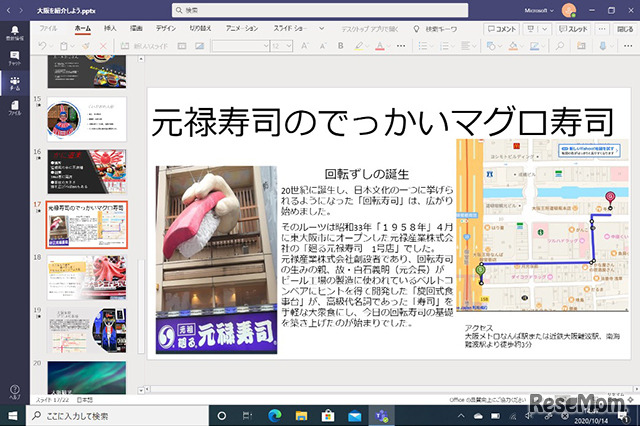Click the picture insert icon in ribbon
Viewport: 640px width, 426px height.
point(199,46)
